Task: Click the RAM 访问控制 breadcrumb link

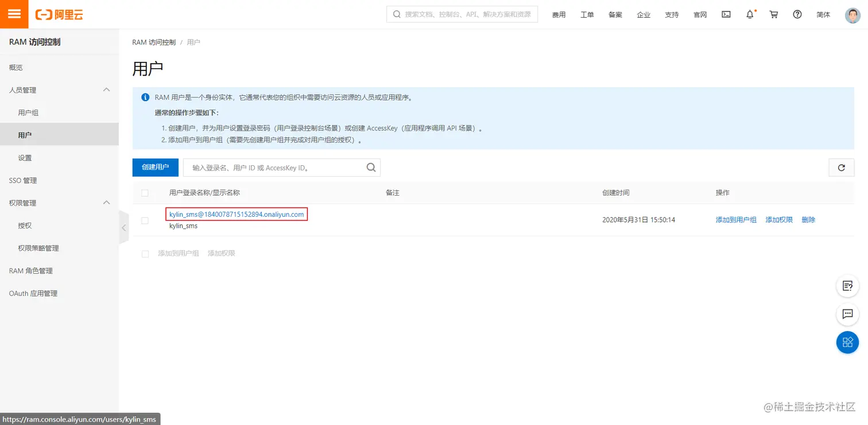Action: tap(154, 42)
